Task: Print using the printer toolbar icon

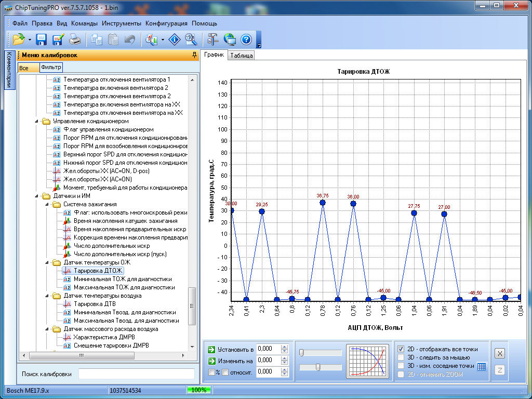Action: pyautogui.click(x=75, y=39)
